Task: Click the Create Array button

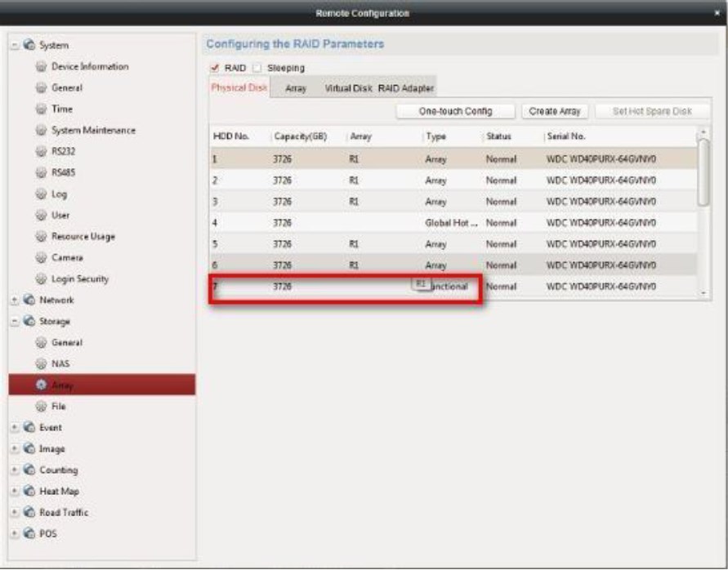Action: [x=554, y=111]
